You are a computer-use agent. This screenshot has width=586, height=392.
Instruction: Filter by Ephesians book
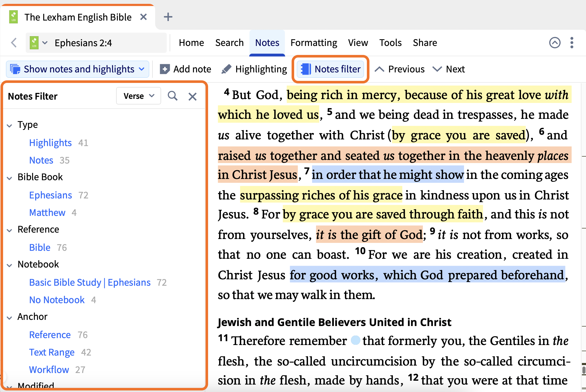click(51, 195)
